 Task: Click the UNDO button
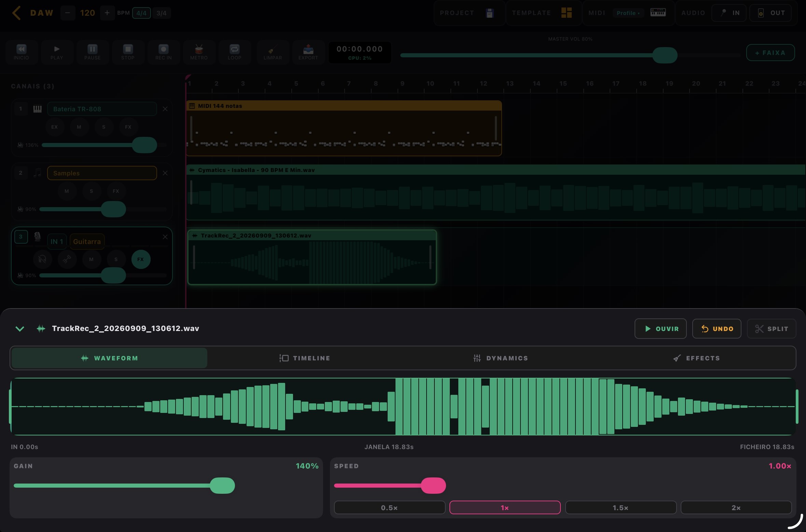(x=717, y=329)
